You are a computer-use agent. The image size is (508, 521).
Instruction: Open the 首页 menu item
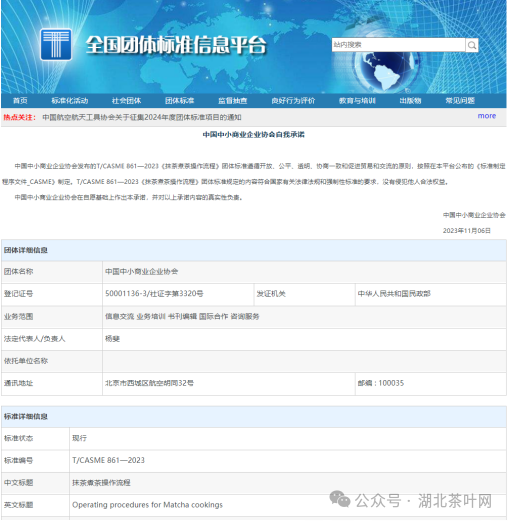pos(20,101)
